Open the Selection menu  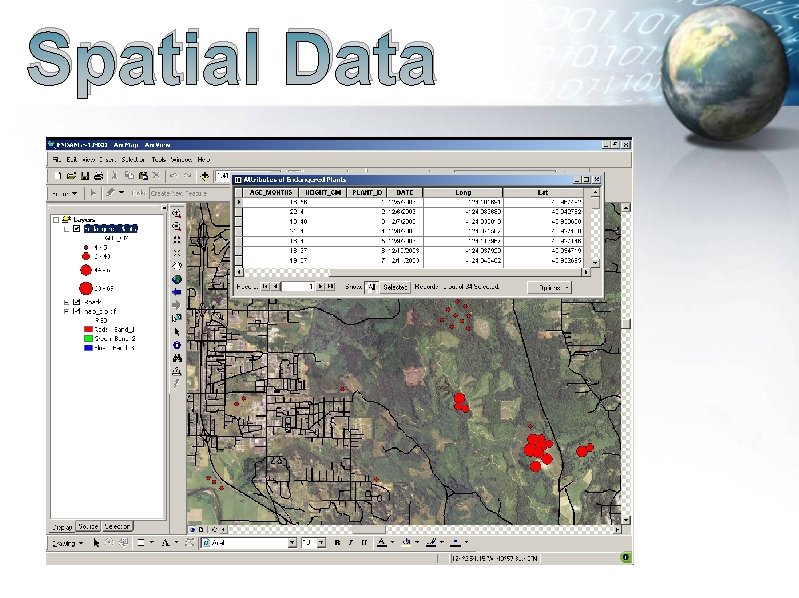(x=134, y=159)
